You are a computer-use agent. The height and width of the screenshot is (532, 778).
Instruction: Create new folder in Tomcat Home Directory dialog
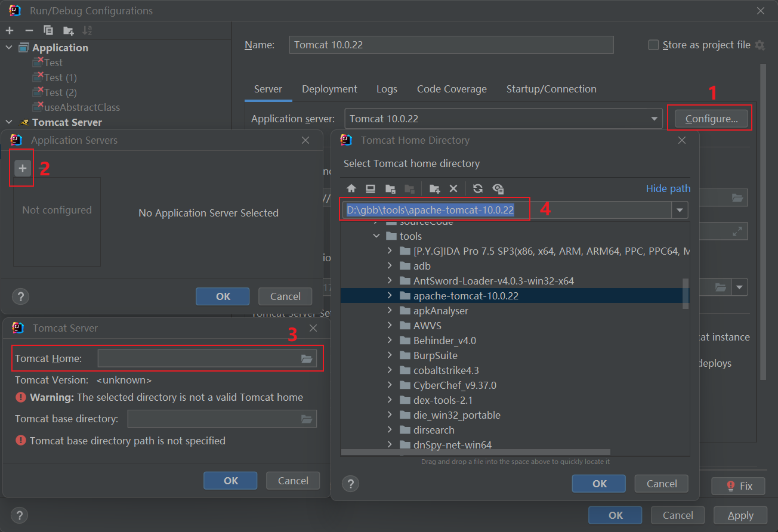pyautogui.click(x=435, y=188)
